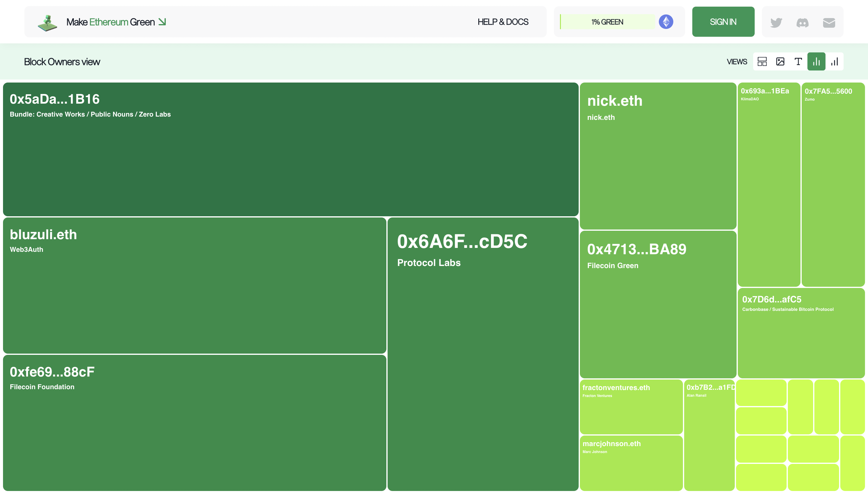The height and width of the screenshot is (494, 868).
Task: Click the 1% GREEN progress bar
Action: 607,22
